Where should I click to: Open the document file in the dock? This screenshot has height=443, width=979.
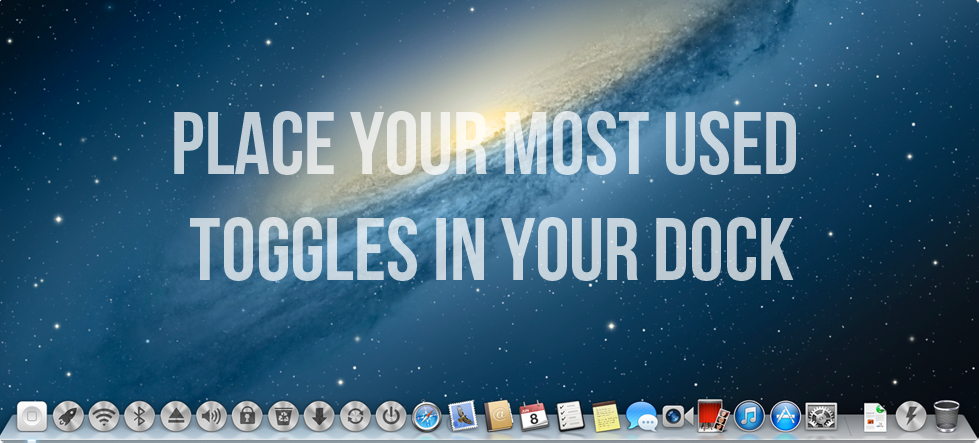[875, 417]
